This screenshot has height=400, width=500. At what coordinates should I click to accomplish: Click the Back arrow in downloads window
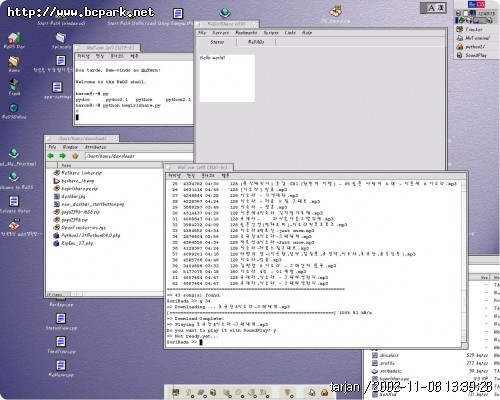click(x=51, y=156)
